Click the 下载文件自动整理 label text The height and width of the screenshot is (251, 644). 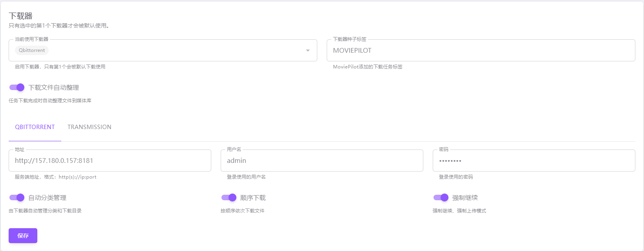coord(53,88)
